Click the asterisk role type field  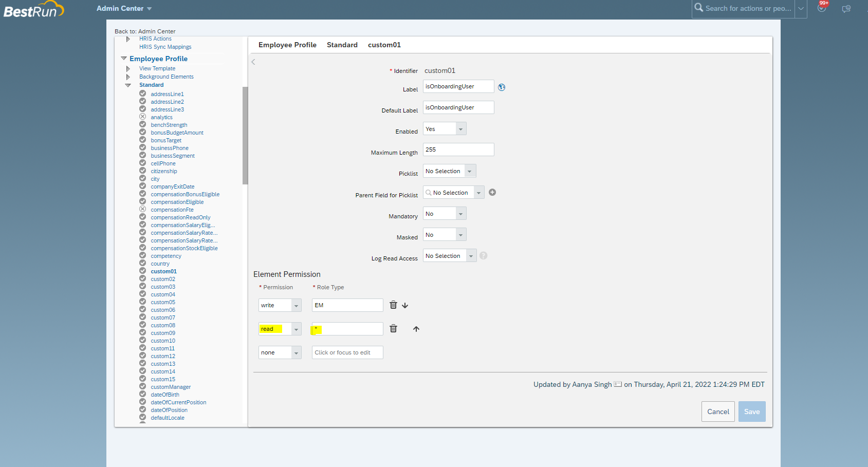[x=347, y=329]
